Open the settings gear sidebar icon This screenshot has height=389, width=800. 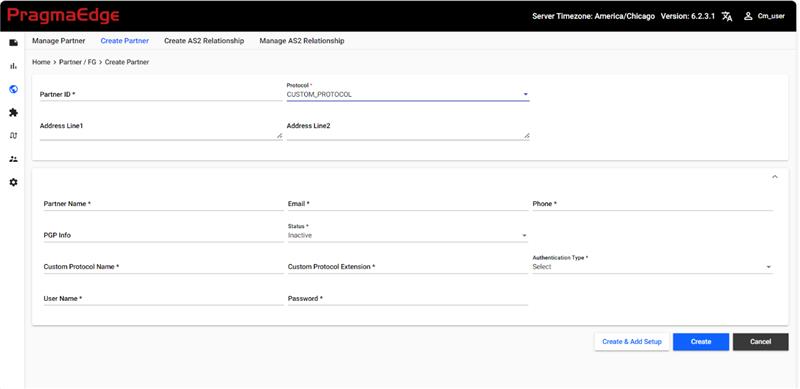14,182
